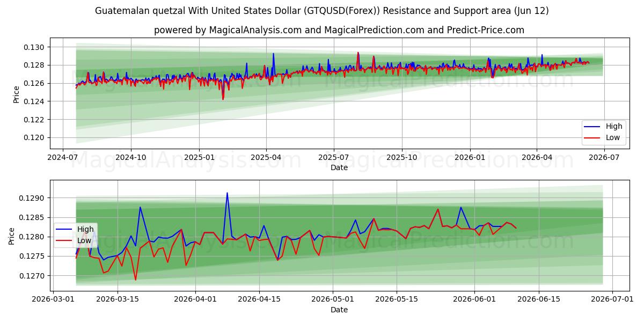644x322 pixels.
Task: Click the 0.1275 y-axis tick label
Action: 32,256
